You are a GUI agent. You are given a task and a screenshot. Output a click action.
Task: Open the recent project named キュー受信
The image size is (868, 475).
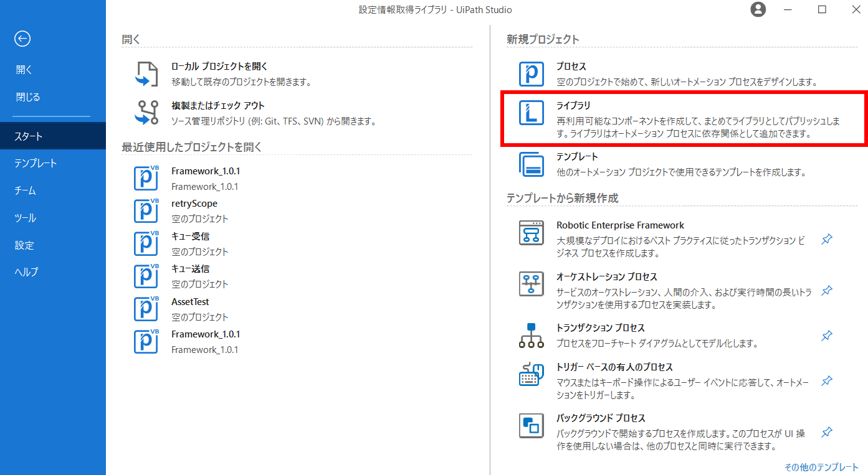coord(191,237)
